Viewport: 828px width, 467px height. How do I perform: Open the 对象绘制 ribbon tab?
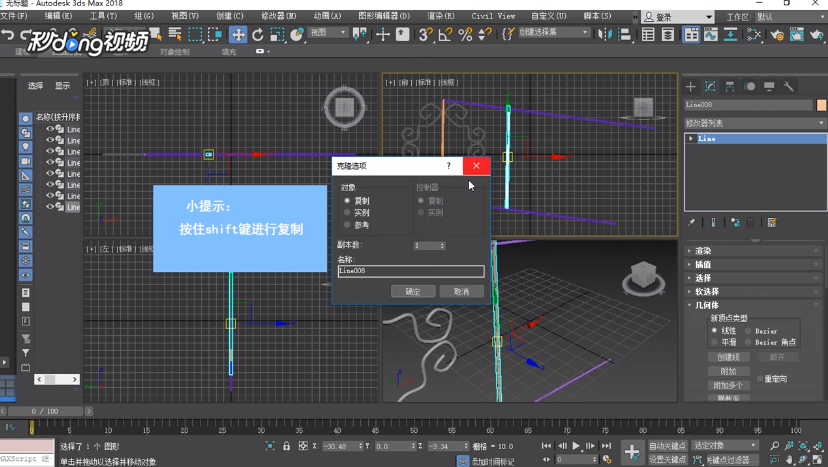click(174, 52)
